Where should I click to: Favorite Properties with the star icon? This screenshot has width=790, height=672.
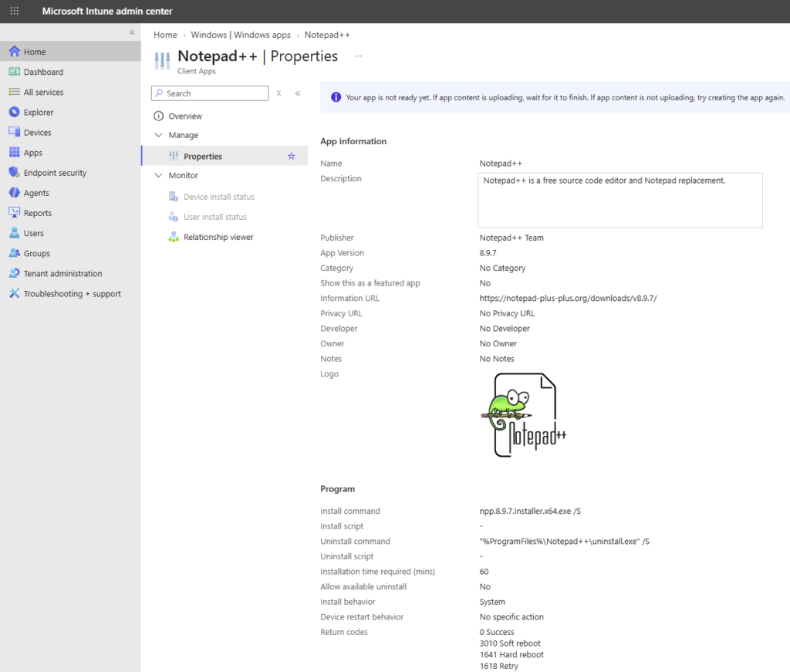291,156
